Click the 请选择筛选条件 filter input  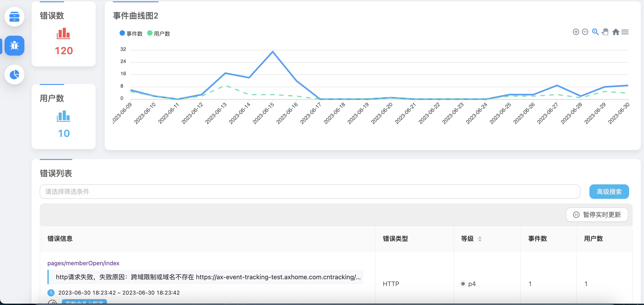pos(310,192)
